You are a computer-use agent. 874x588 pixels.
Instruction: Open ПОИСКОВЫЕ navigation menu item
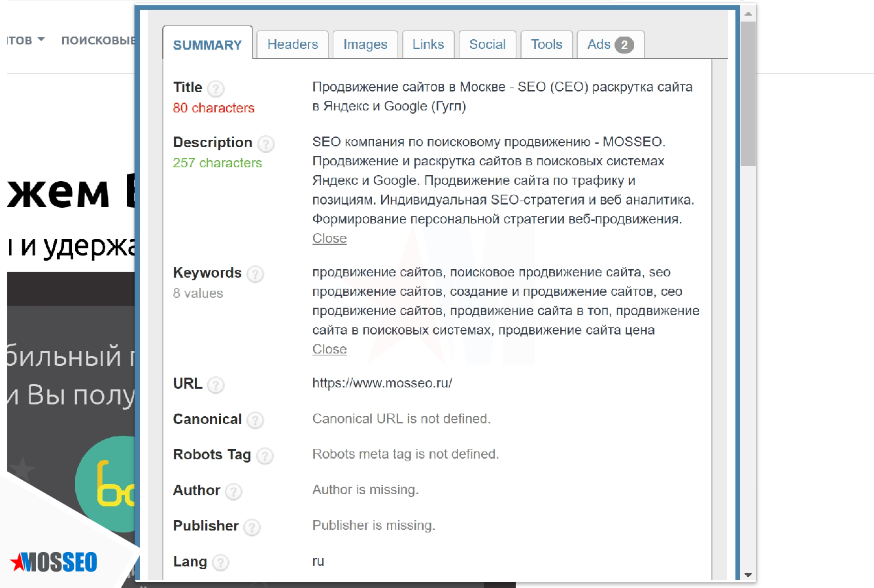pyautogui.click(x=98, y=41)
